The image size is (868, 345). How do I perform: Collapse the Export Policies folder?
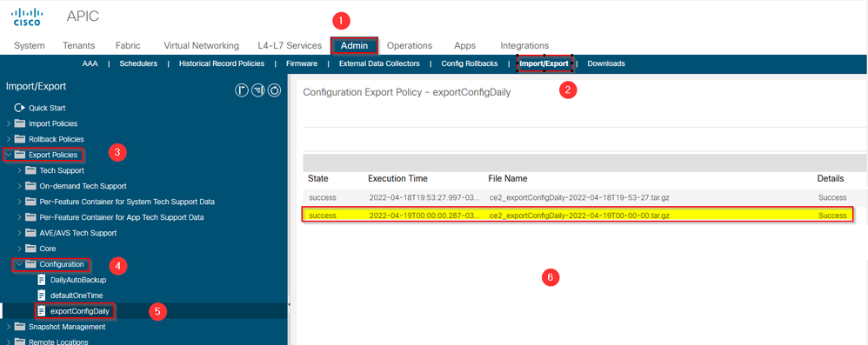tap(9, 155)
